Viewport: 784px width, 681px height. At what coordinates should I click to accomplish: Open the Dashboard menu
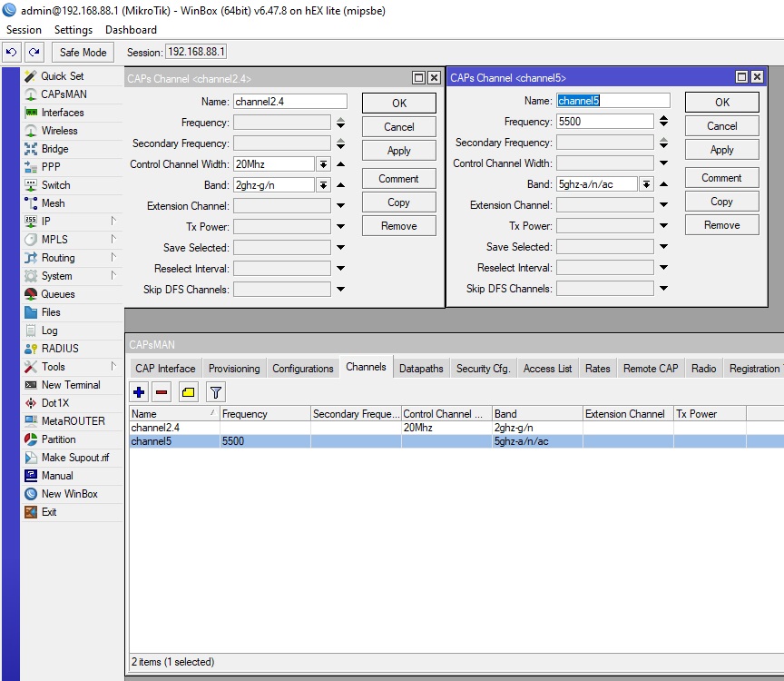(x=131, y=30)
